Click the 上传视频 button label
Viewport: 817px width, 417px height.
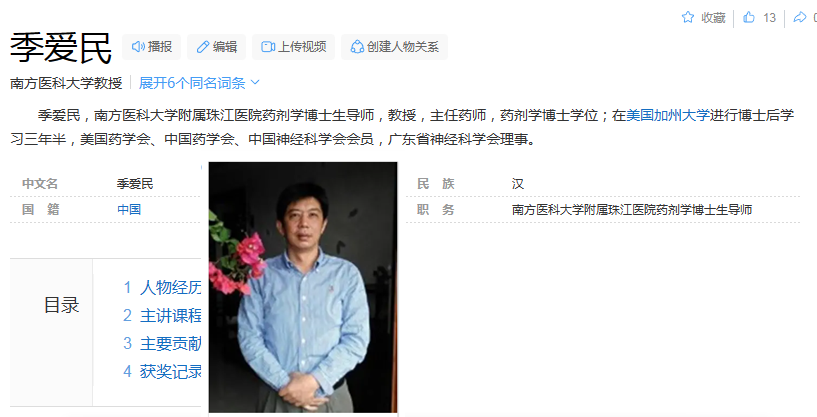302,47
